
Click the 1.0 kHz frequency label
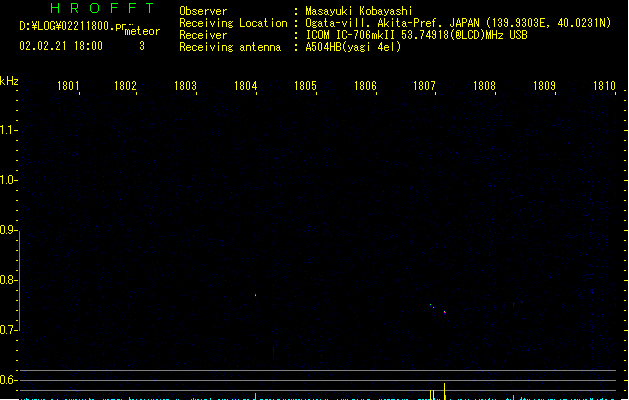coord(8,180)
